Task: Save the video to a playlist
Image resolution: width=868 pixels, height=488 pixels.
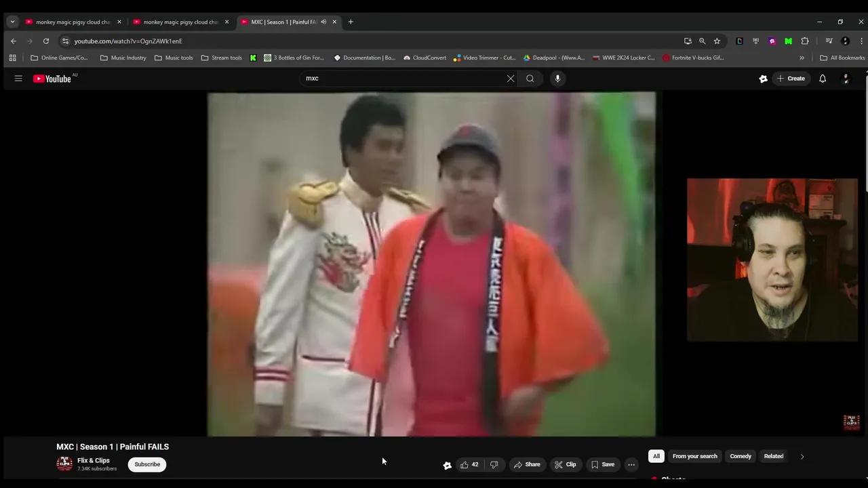Action: tap(602, 464)
